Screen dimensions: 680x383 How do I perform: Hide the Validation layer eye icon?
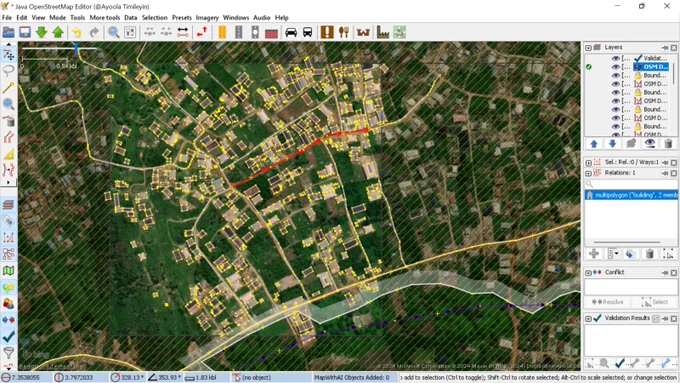coord(615,58)
